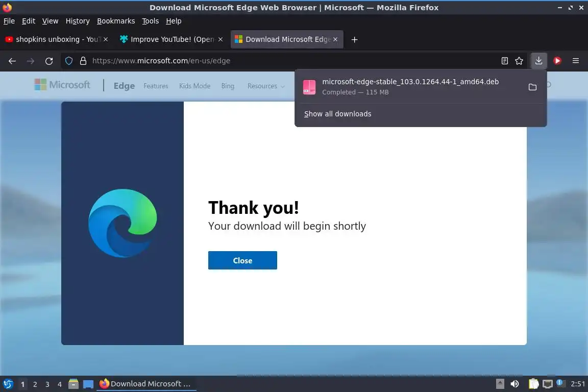Open the Tools menu
Image resolution: width=588 pixels, height=392 pixels.
(x=151, y=21)
